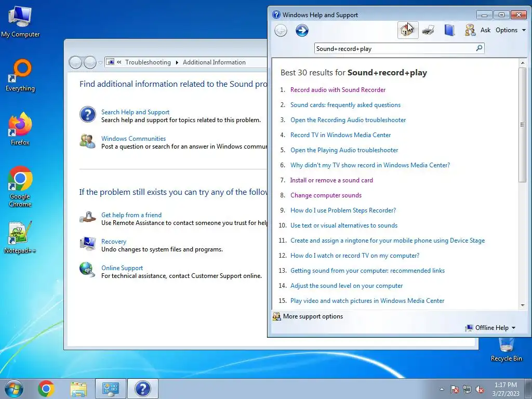
Task: Open Use text or visual alternatives to sounds
Action: (x=344, y=225)
